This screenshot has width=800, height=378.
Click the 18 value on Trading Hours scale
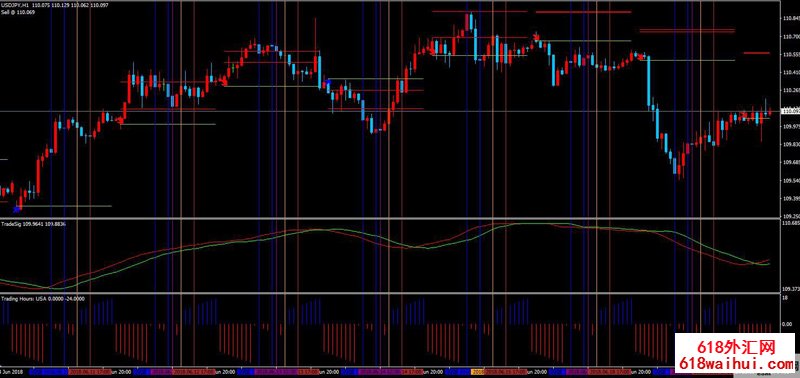tap(785, 298)
